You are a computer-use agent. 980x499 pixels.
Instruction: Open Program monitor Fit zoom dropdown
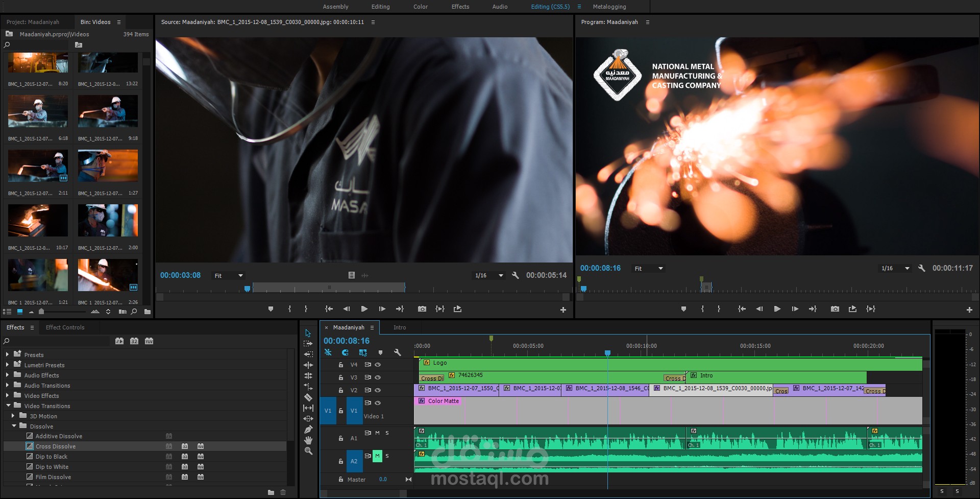[x=649, y=269]
